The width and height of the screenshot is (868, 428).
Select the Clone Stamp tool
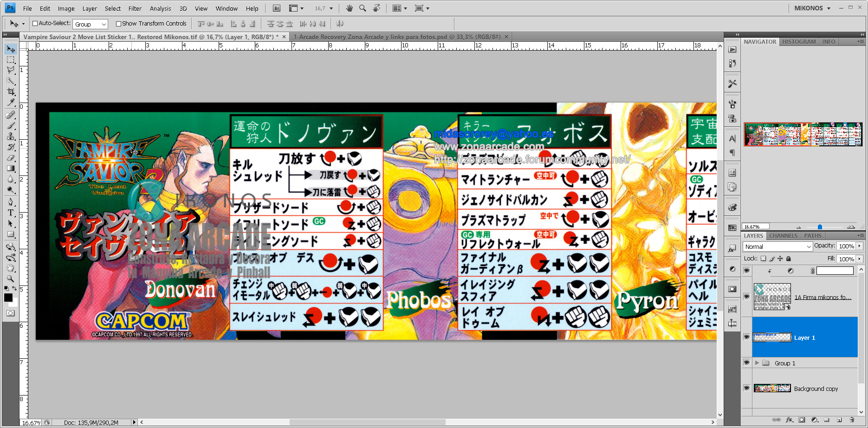pos(11,136)
